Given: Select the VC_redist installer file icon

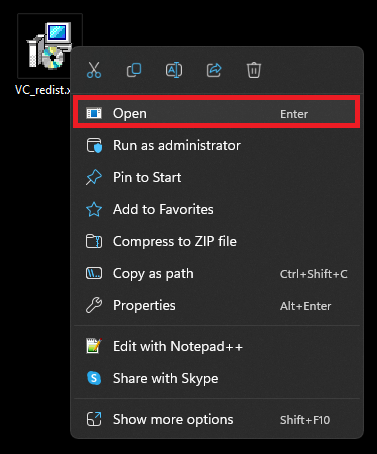Looking at the screenshot, I should 49,45.
